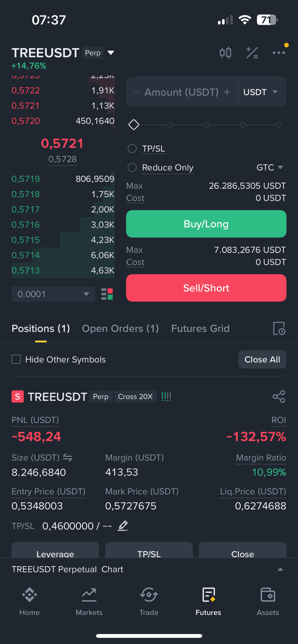Tap the Buy/Long button
Viewport: 298px width, 644px height.
[x=206, y=224]
